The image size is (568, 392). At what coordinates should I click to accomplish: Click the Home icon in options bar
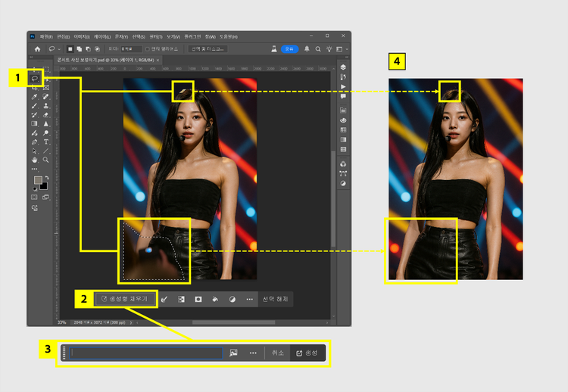tap(37, 49)
